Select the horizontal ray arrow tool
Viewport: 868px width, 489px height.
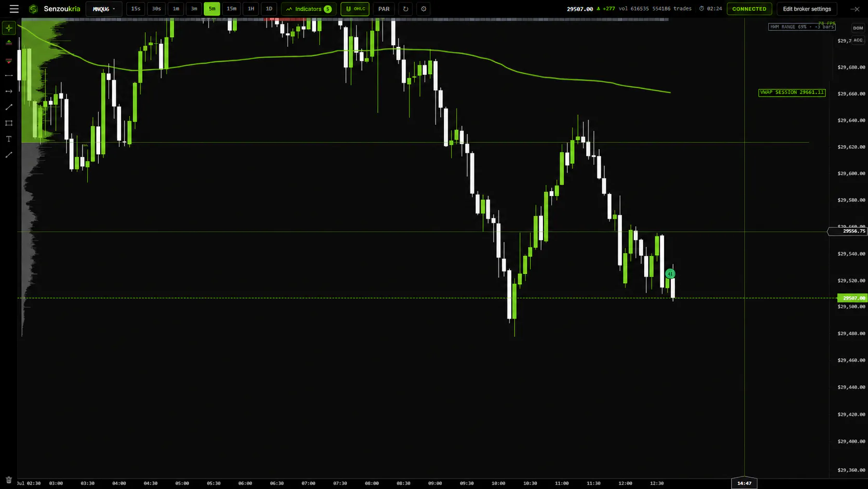click(x=9, y=91)
